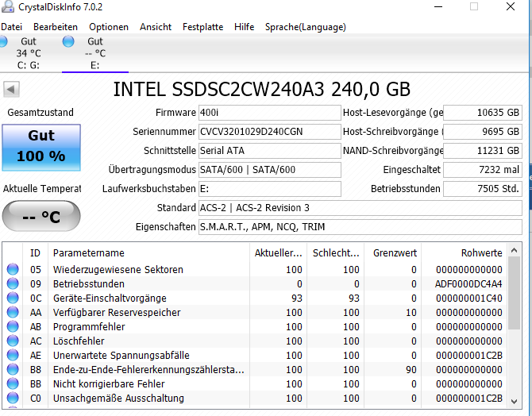Click status orb for Wiederzugewiesene Sektoren
Image resolution: width=532 pixels, height=416 pixels.
click(13, 270)
